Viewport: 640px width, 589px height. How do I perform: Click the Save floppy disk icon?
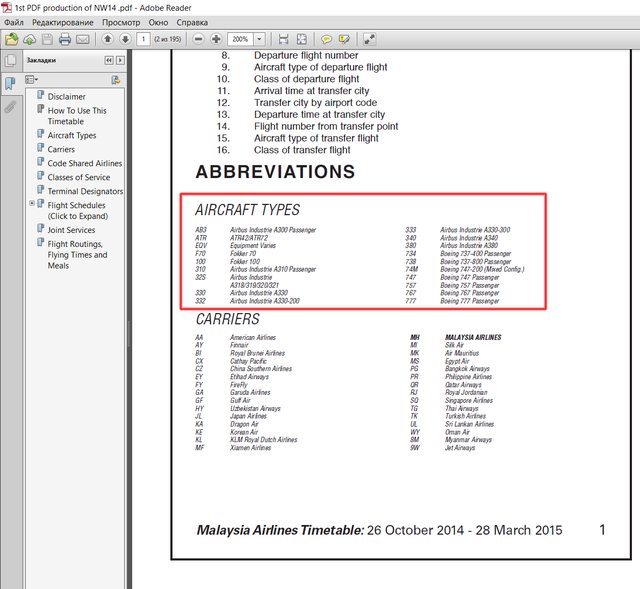pos(47,40)
